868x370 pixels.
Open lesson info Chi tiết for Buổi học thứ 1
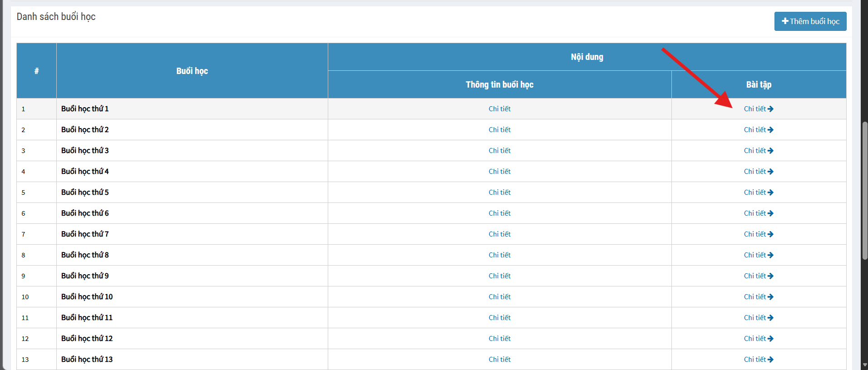(499, 109)
